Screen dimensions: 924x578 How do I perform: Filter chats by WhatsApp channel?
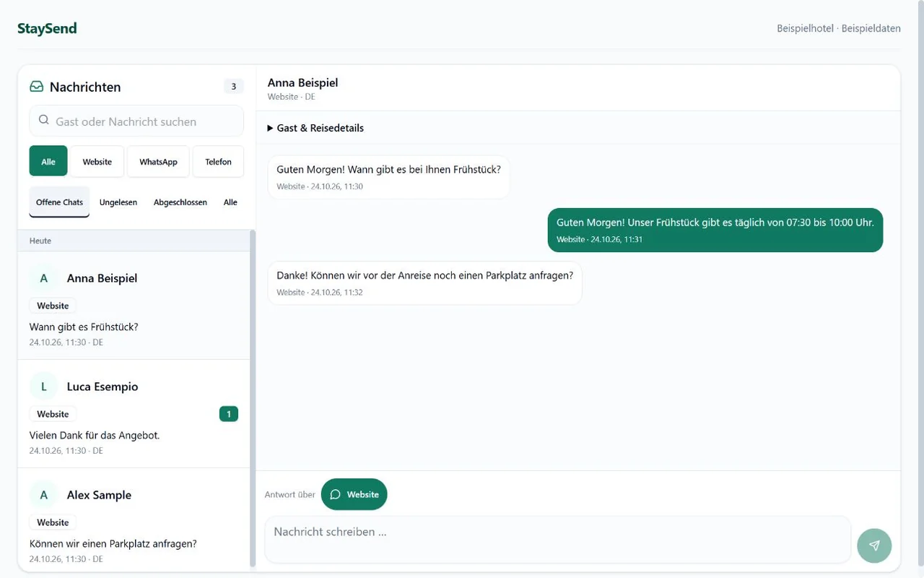(158, 161)
